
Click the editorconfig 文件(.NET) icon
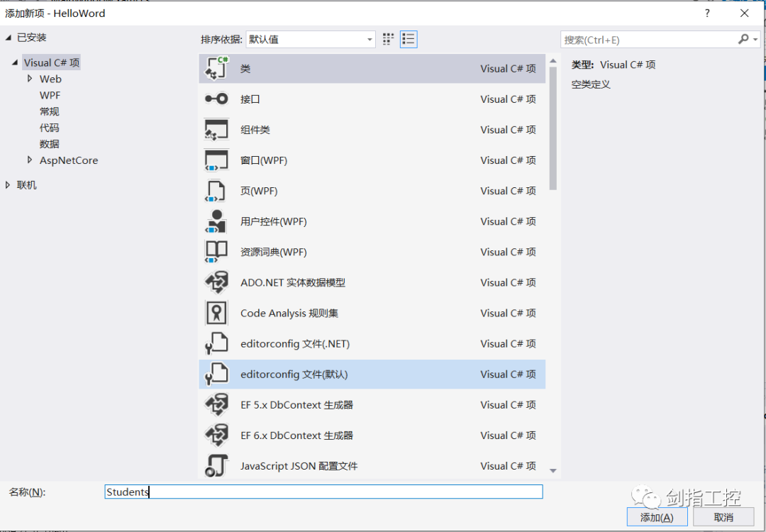click(x=216, y=343)
